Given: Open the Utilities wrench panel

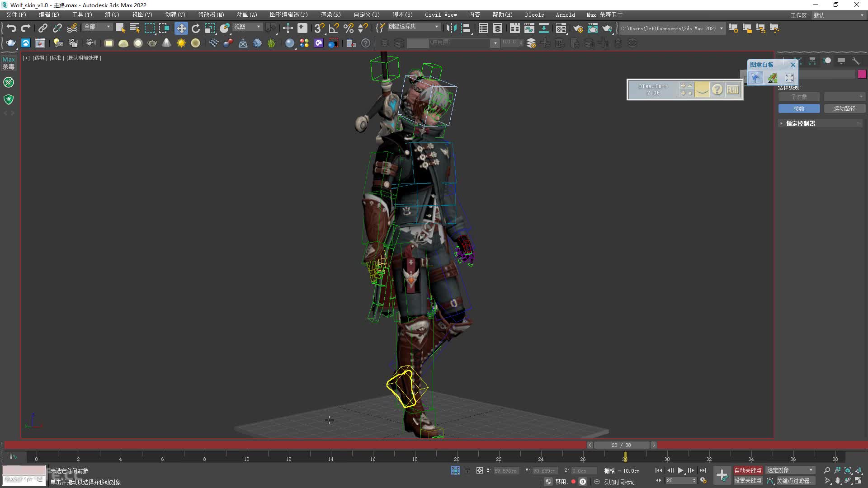Looking at the screenshot, I should pyautogui.click(x=855, y=61).
